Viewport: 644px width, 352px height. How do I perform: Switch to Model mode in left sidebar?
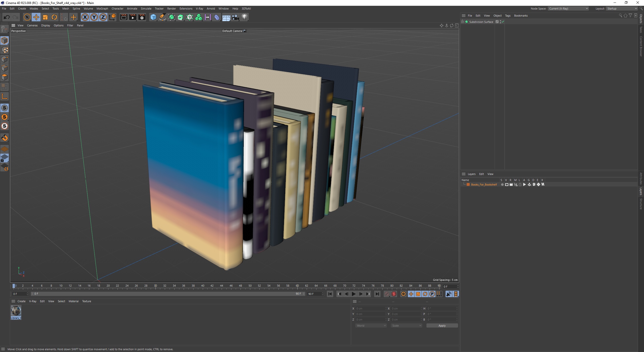pyautogui.click(x=5, y=40)
